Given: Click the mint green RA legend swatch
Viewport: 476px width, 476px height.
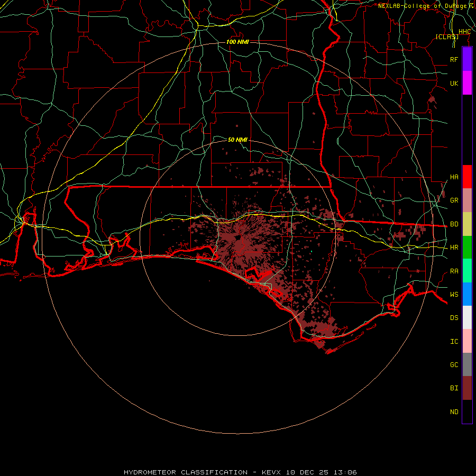Looking at the screenshot, I should (x=467, y=271).
